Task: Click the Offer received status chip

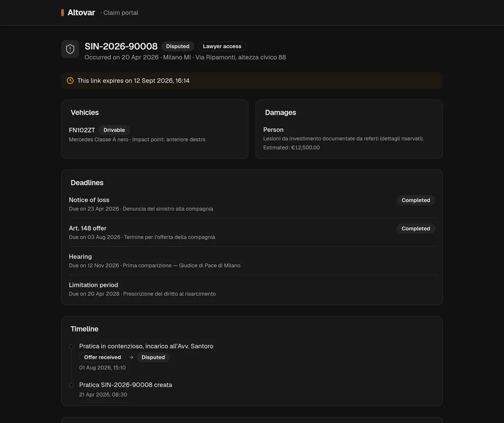Action: pyautogui.click(x=103, y=357)
